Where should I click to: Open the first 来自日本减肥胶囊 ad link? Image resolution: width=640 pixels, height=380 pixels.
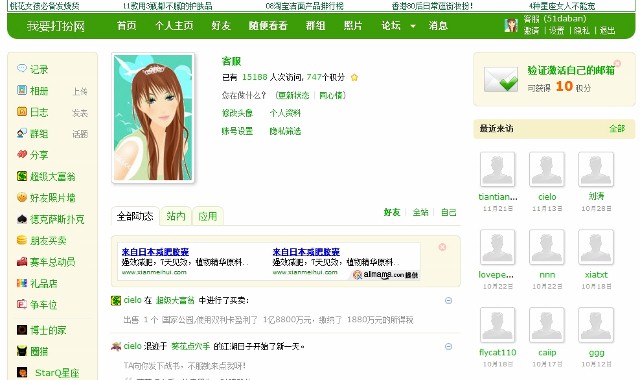click(155, 252)
